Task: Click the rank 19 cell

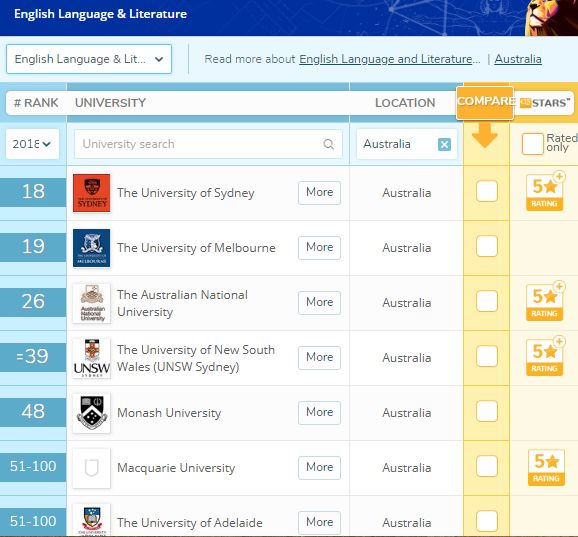Action: click(x=33, y=247)
